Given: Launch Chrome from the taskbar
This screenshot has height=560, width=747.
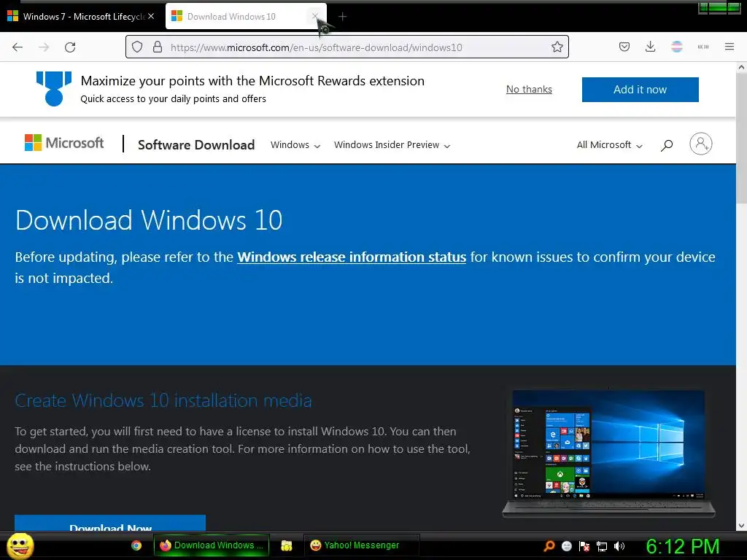Looking at the screenshot, I should (136, 545).
